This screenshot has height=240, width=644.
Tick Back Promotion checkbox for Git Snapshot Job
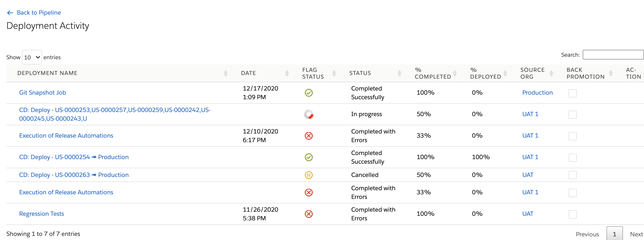[x=572, y=93]
